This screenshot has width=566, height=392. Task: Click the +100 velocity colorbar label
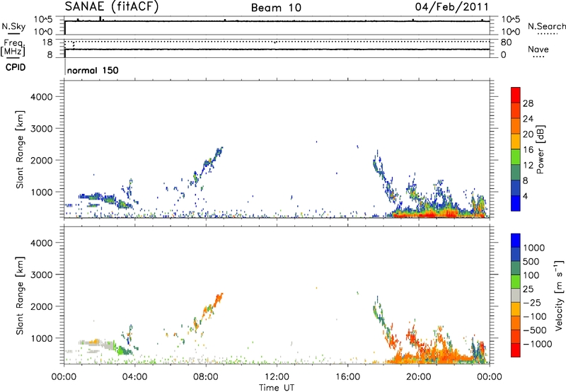tap(531, 275)
